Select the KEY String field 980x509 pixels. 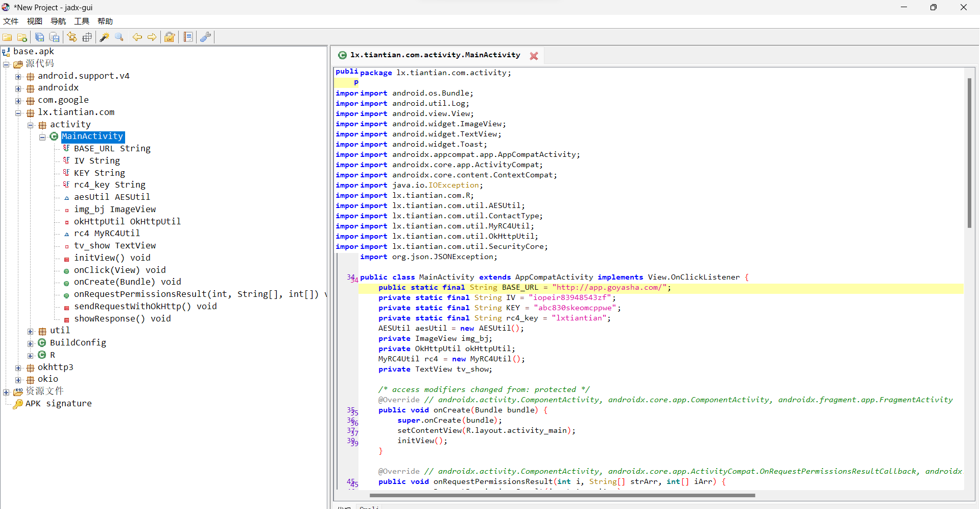[100, 173]
